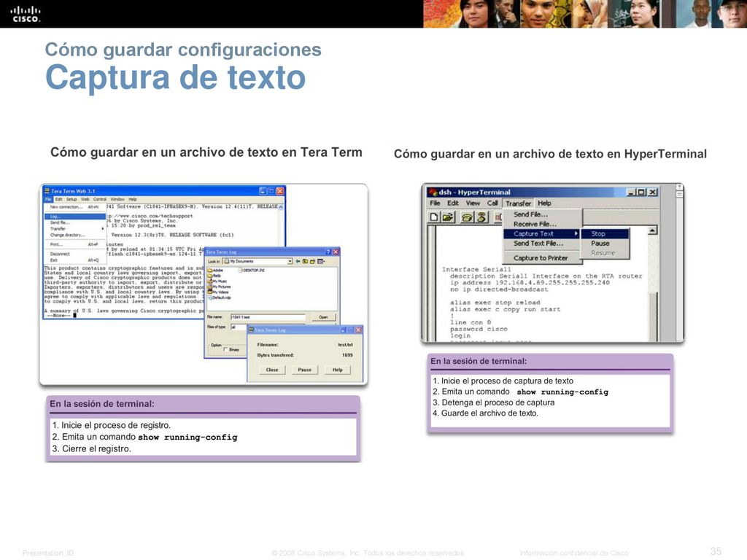Screen dimensions: 747x560
Task: Click the HyperTerminal scrollbar up arrow
Action: coord(652,230)
